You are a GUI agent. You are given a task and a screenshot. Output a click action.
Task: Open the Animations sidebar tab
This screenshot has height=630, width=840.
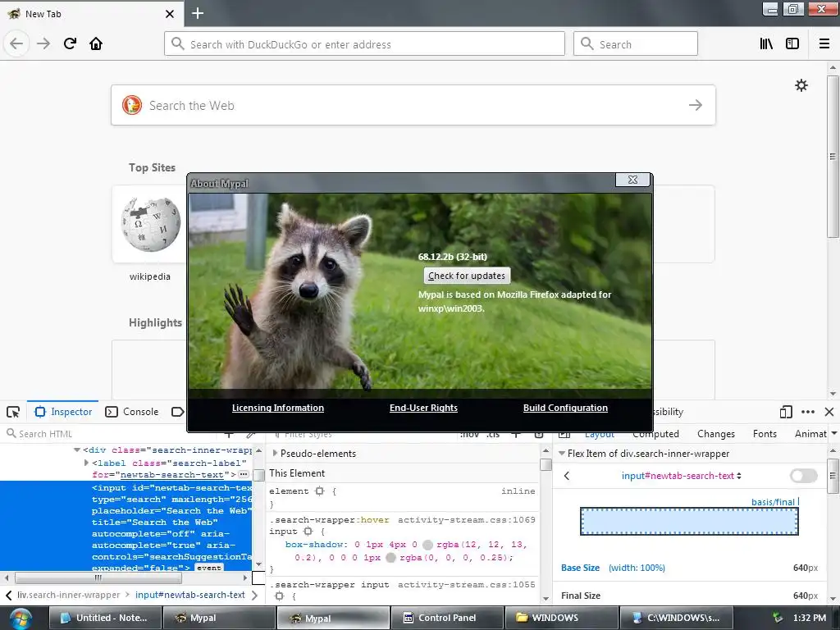coord(810,434)
